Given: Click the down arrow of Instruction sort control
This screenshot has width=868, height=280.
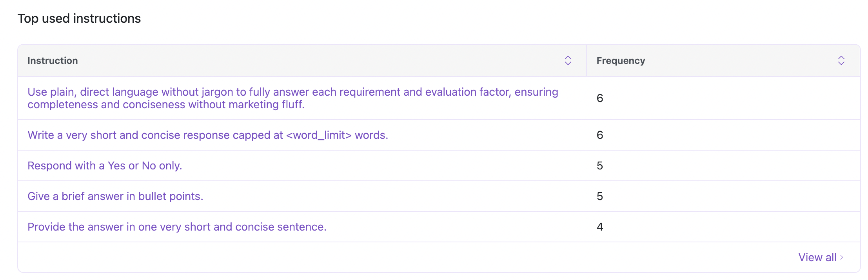Looking at the screenshot, I should [x=568, y=64].
